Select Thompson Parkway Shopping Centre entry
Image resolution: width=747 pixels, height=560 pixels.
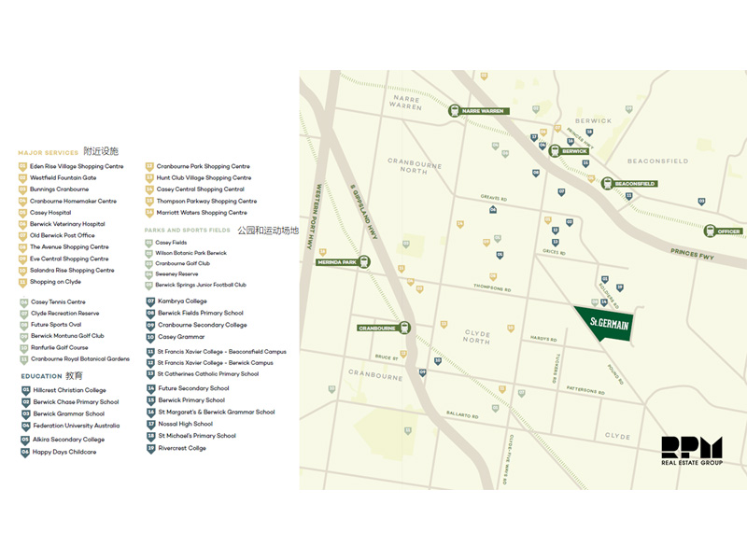click(x=206, y=201)
